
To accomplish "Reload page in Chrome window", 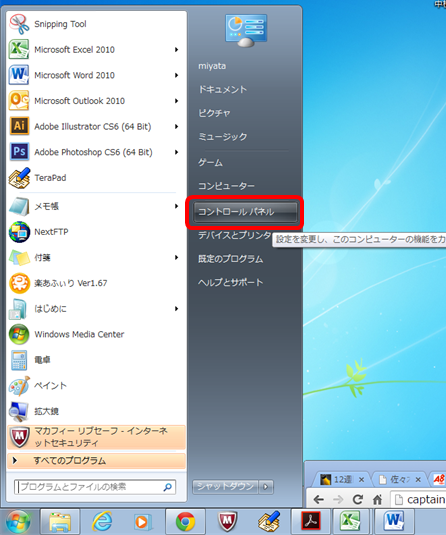I will pyautogui.click(x=357, y=500).
